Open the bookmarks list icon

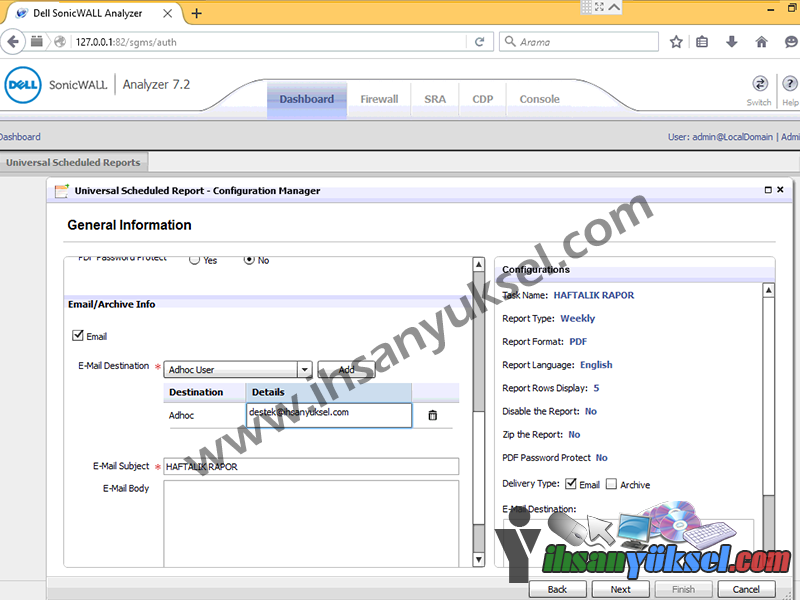point(702,42)
